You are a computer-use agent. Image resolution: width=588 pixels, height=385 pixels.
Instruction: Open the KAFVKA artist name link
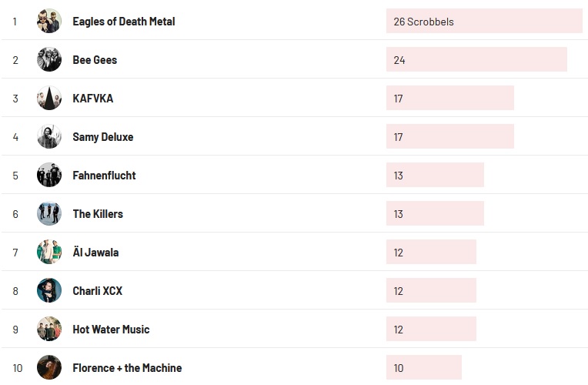(x=92, y=99)
